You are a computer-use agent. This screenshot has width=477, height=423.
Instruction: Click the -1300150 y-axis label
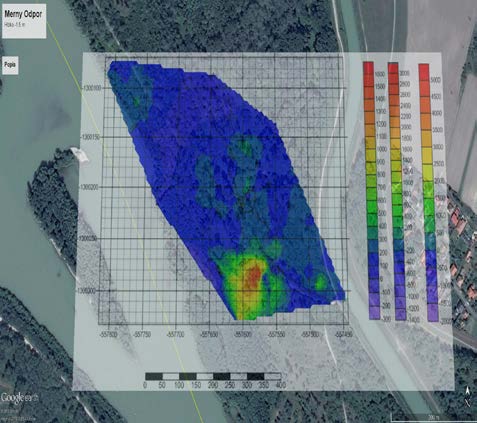[x=91, y=137]
